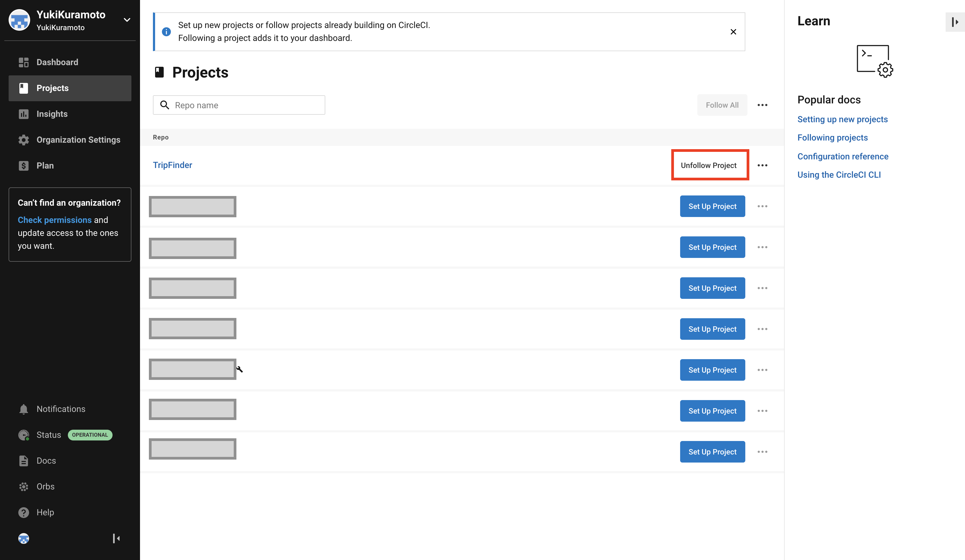
Task: Click the Follow All button
Action: [x=722, y=105]
